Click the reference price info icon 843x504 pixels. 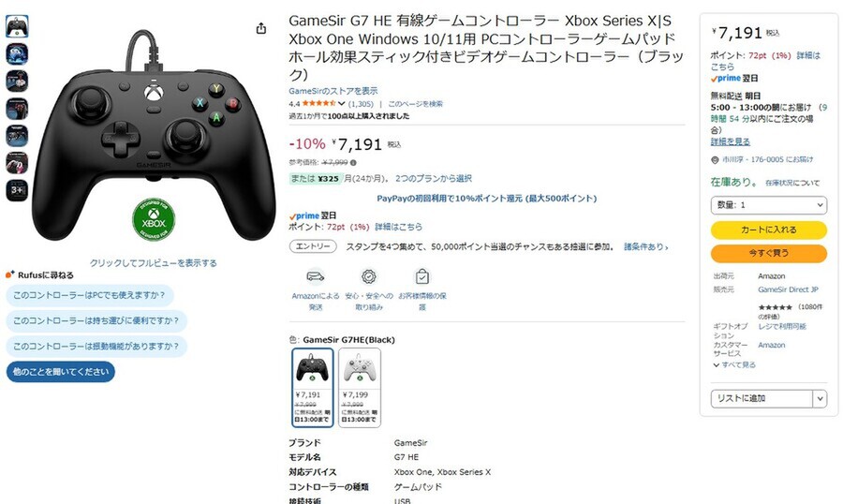(353, 162)
